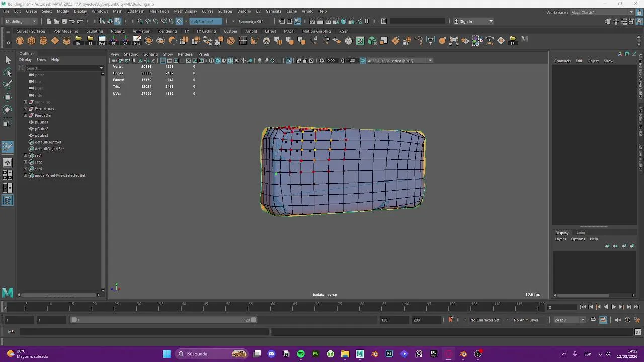Switch to the Sculpting shelf tab
Image resolution: width=644 pixels, height=362 pixels.
94,31
